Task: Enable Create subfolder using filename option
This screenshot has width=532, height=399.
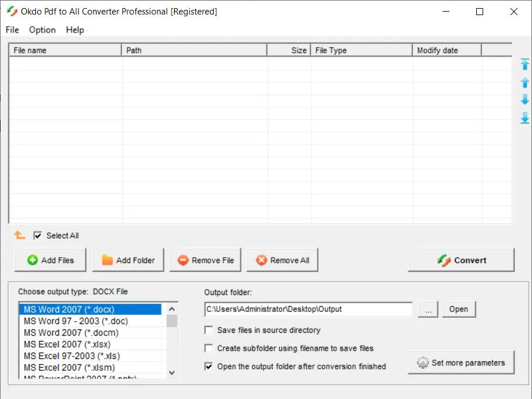Action: click(x=209, y=348)
